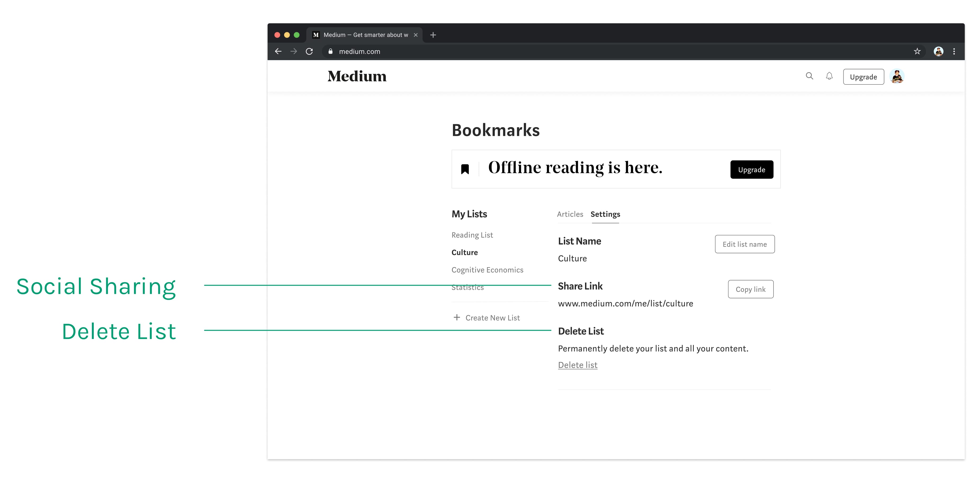Click the outlined Upgrade button in header

(863, 77)
